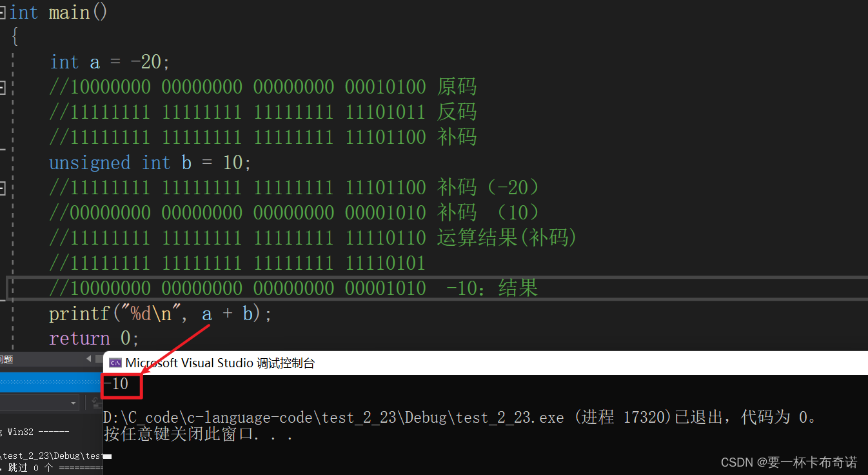Viewport: 868px width, 475px height.
Task: Click the comment line ending with 补码 （10）
Action: [295, 213]
